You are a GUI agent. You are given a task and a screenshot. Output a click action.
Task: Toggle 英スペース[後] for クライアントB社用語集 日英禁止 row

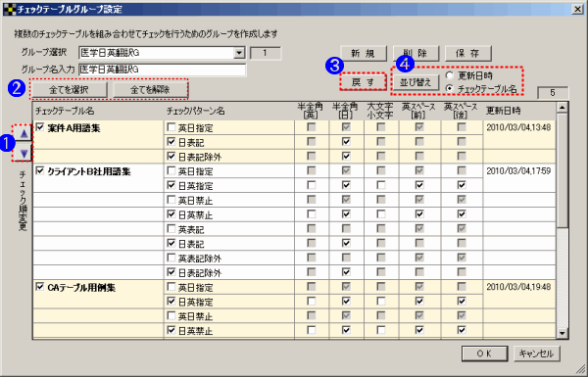click(462, 214)
